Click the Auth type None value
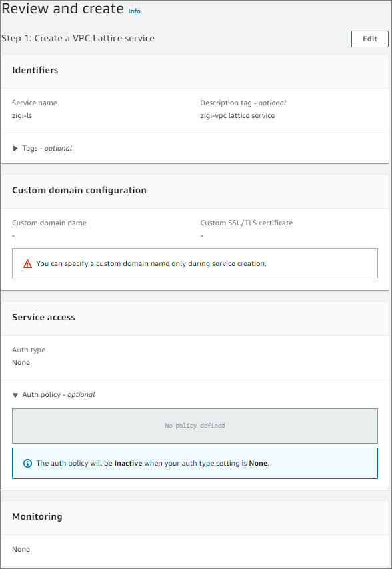392x569 pixels. coord(21,362)
